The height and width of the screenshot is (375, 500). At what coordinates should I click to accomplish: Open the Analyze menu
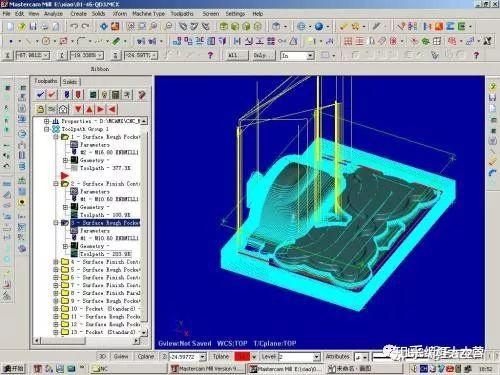(x=53, y=14)
